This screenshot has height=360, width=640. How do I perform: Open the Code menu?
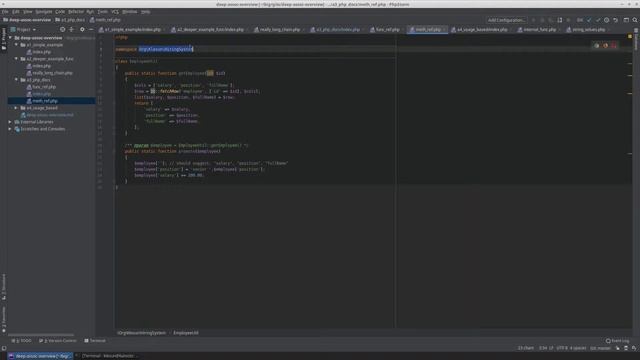[60, 11]
